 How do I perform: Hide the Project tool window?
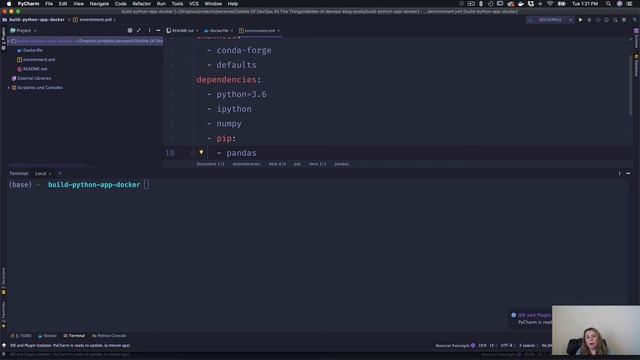pos(158,30)
